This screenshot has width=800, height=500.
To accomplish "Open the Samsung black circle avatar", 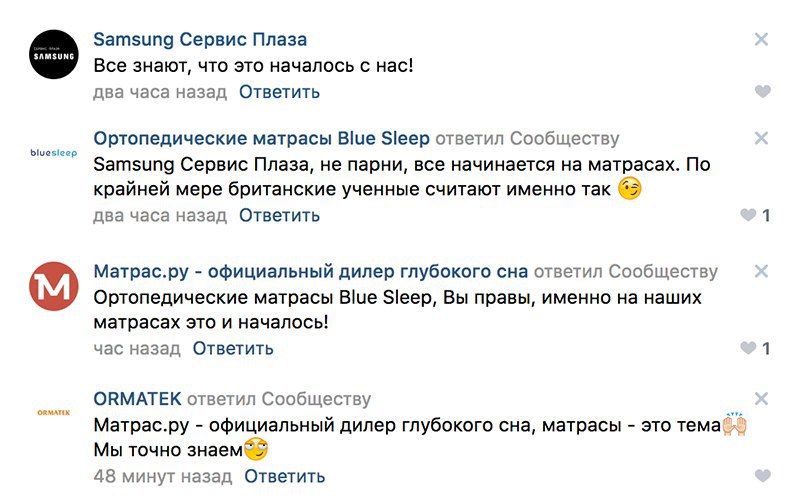I will (x=54, y=55).
